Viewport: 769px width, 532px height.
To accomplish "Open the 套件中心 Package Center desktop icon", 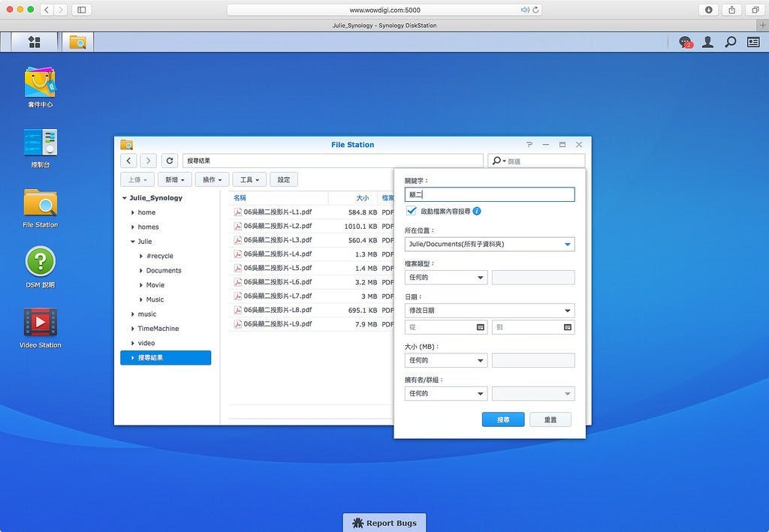I will point(40,83).
